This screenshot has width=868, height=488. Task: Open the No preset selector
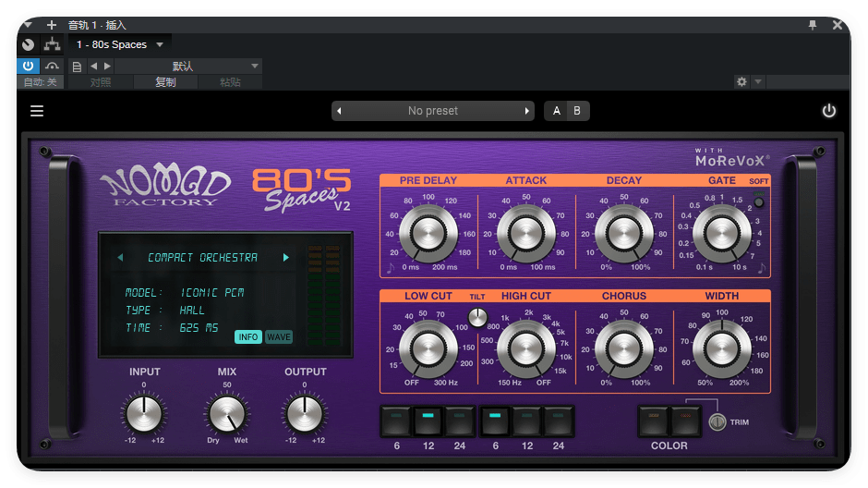(x=433, y=111)
